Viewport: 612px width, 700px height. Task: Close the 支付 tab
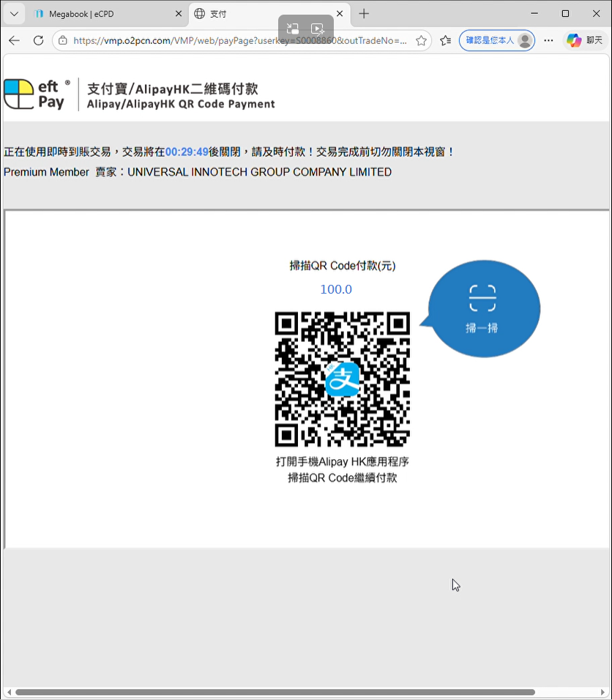point(340,14)
